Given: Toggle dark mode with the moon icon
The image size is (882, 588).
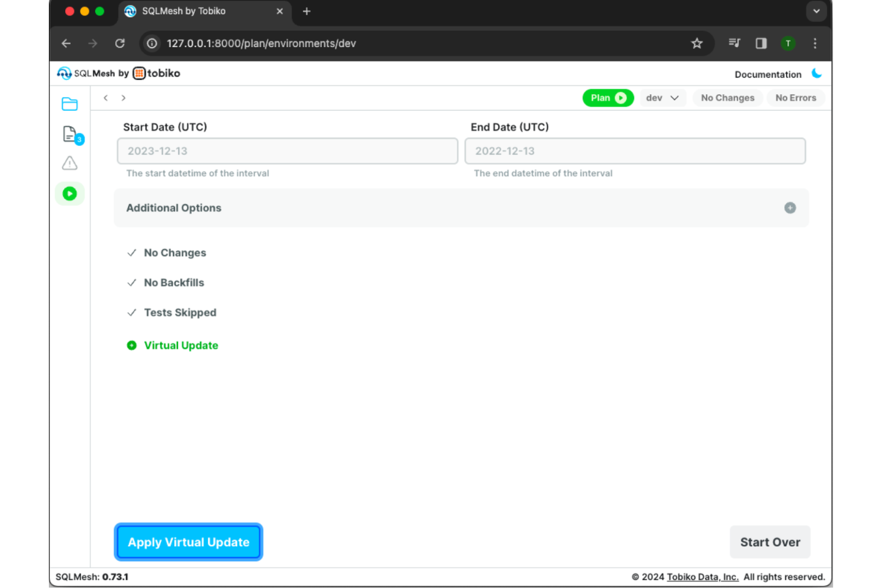Looking at the screenshot, I should coord(817,73).
